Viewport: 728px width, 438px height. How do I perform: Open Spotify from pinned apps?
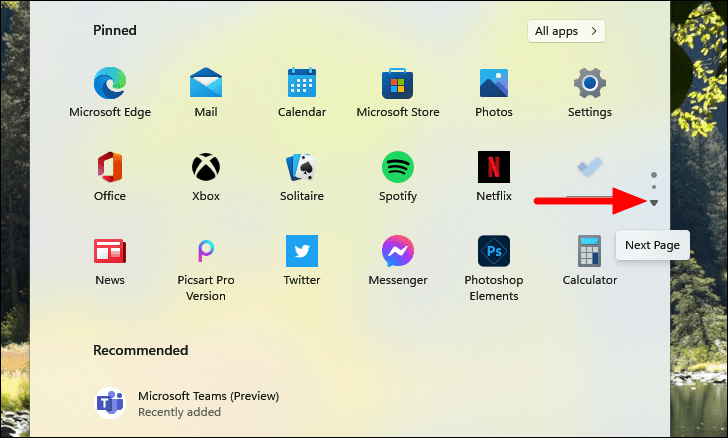398,177
